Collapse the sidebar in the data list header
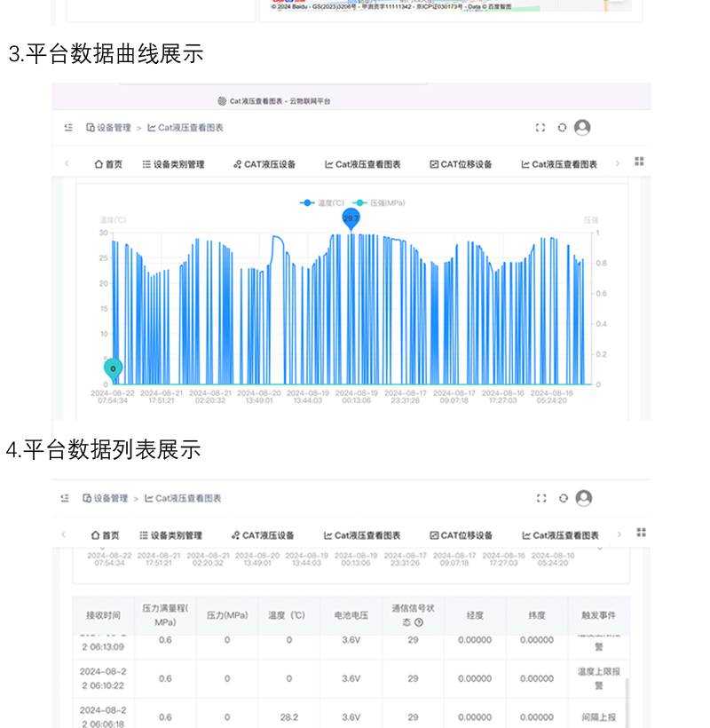 66,499
